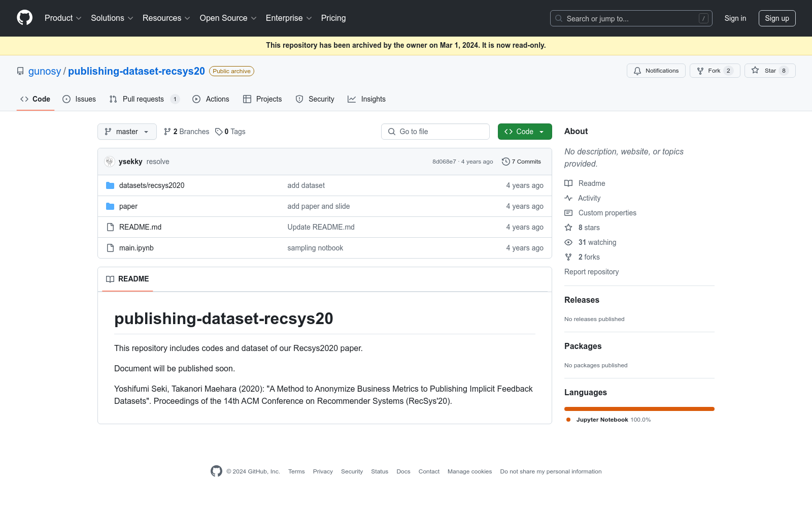Switch to the Insights tab

click(366, 99)
